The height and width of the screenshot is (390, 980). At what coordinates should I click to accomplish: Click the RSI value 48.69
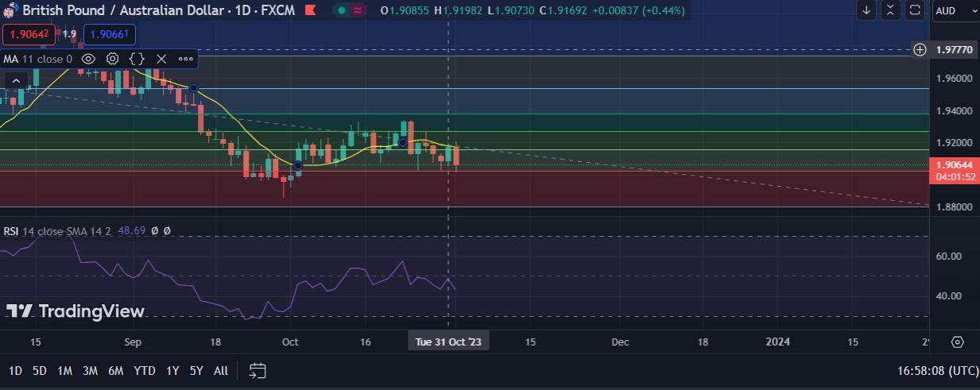point(131,231)
